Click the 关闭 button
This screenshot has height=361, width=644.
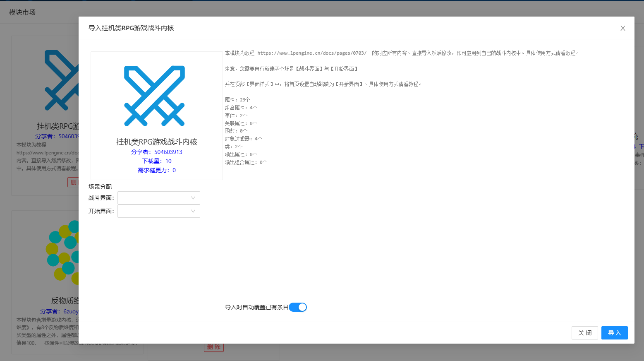[584, 333]
